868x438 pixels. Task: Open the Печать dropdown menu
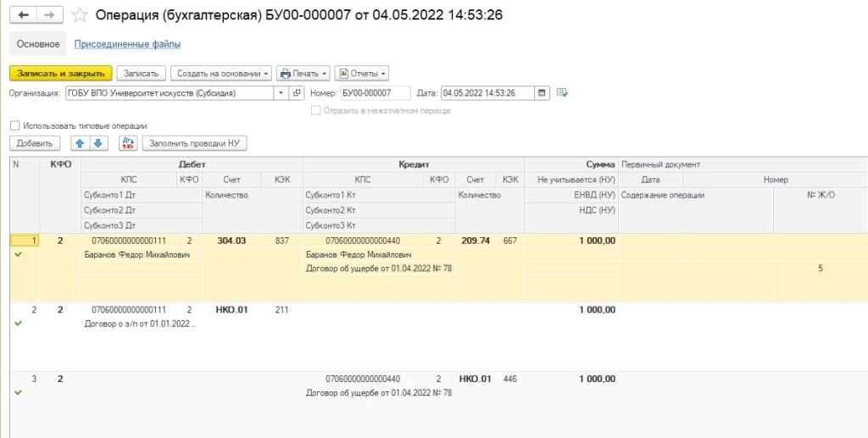[x=303, y=74]
